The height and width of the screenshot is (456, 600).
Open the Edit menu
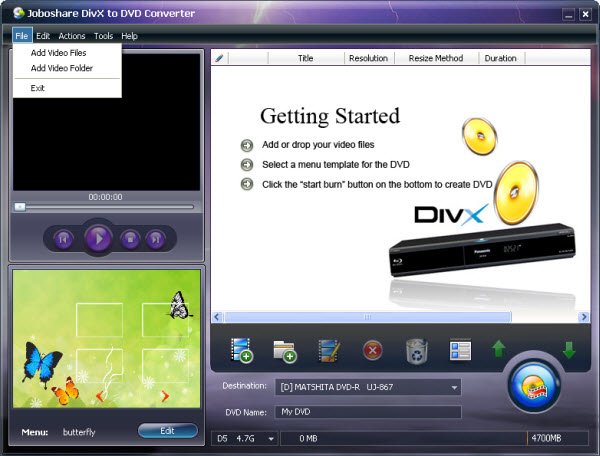pyautogui.click(x=43, y=36)
